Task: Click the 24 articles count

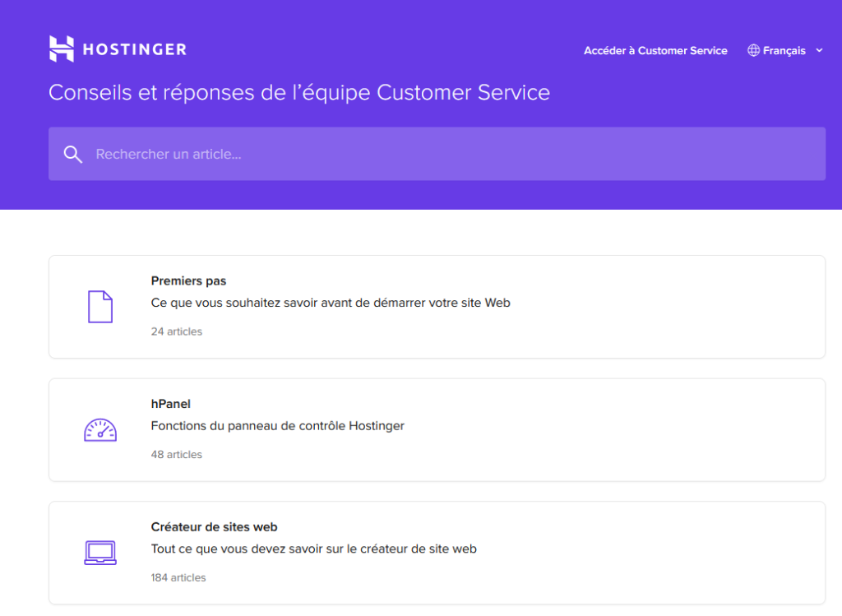Action: coord(177,331)
